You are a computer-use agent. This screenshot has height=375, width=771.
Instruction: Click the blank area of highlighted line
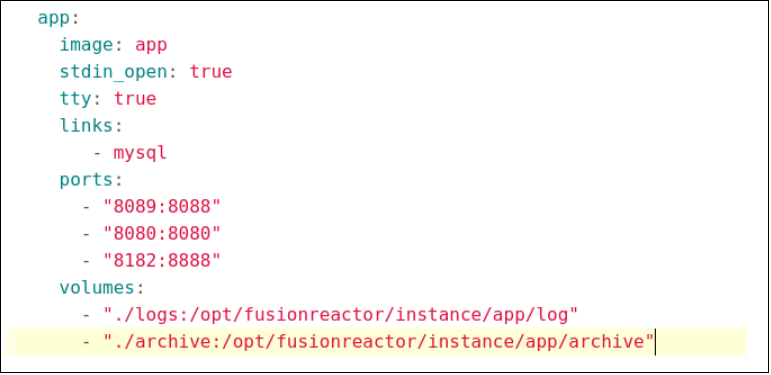coord(701,342)
